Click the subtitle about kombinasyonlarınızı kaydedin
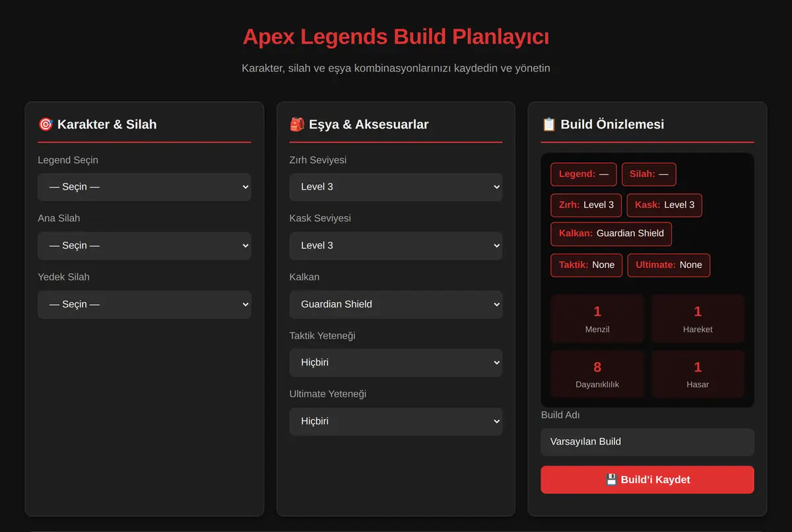Screen dimensions: 792x532 pos(396,68)
